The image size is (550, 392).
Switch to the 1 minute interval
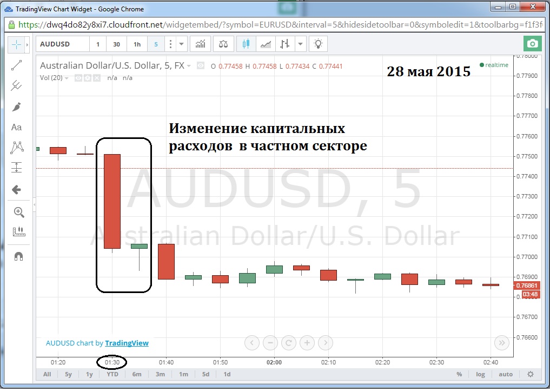(x=98, y=44)
